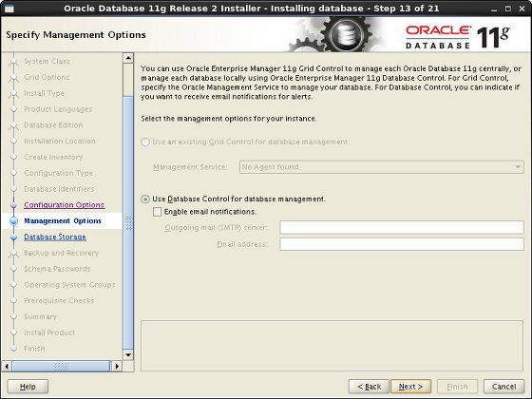Click the Management Options step bullet icon
Viewport: 532px width, 399px height.
13,220
